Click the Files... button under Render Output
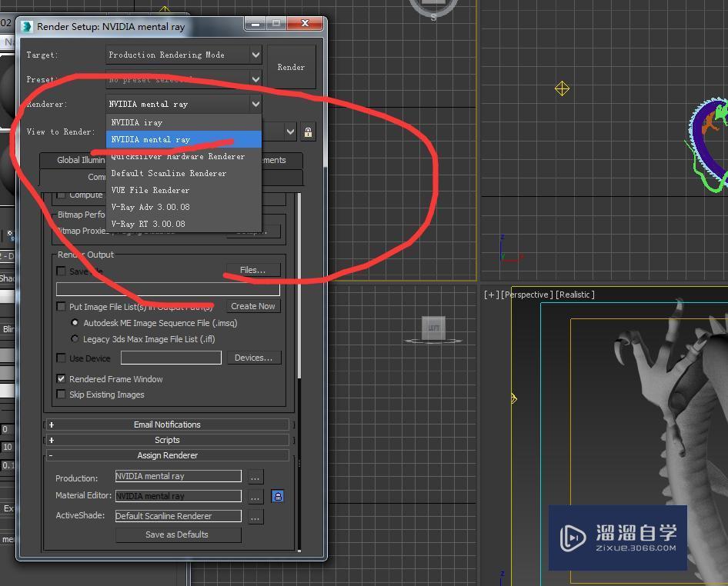 (253, 270)
